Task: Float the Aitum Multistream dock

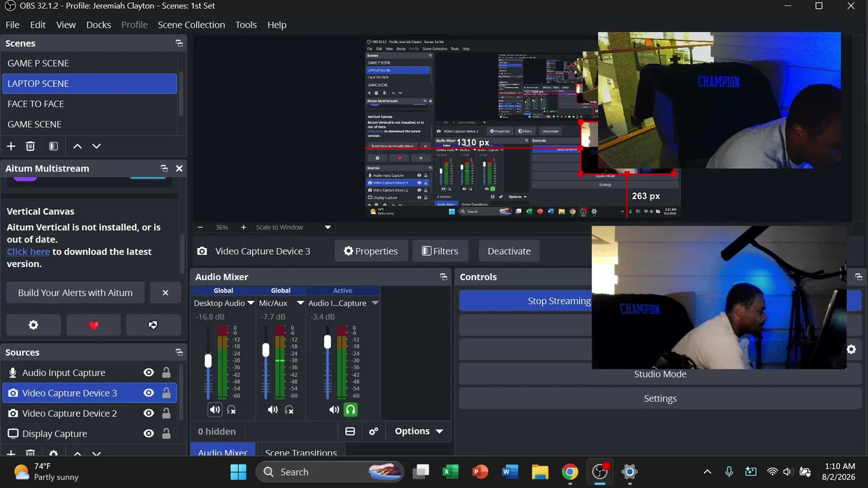Action: click(x=164, y=168)
